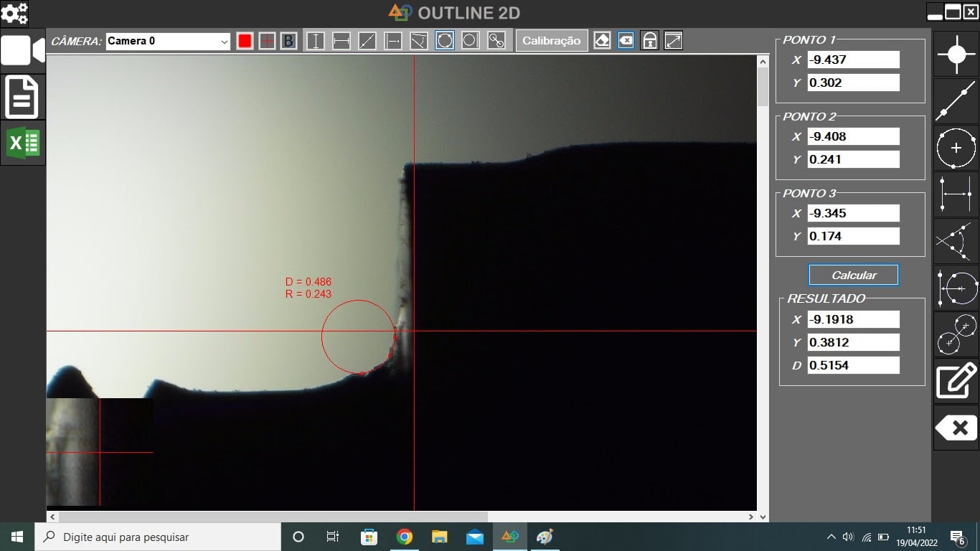Select the line-to-circle distance tool
The width and height of the screenshot is (980, 551).
[x=956, y=288]
